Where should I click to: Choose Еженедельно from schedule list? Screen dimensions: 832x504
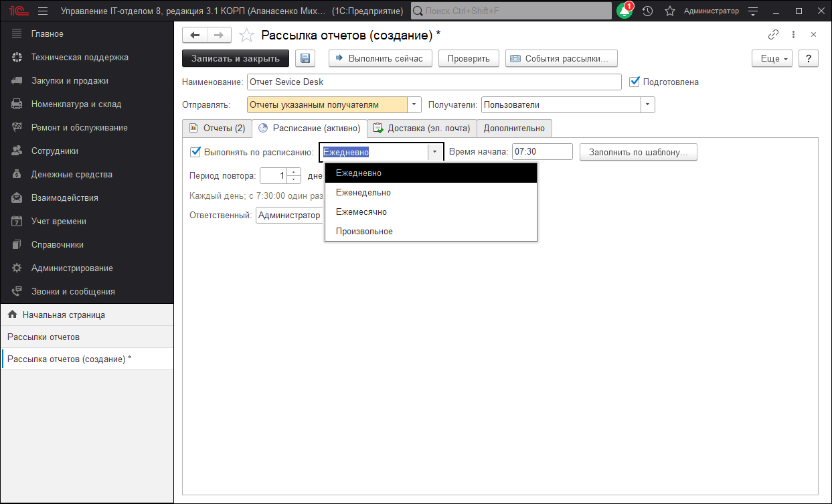363,193
